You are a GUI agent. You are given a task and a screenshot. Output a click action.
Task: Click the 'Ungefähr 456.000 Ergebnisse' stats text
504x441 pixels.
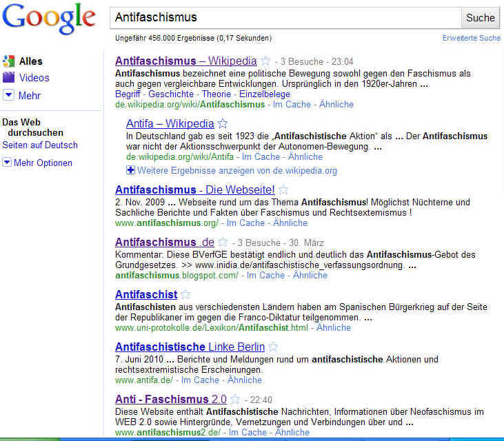(193, 38)
